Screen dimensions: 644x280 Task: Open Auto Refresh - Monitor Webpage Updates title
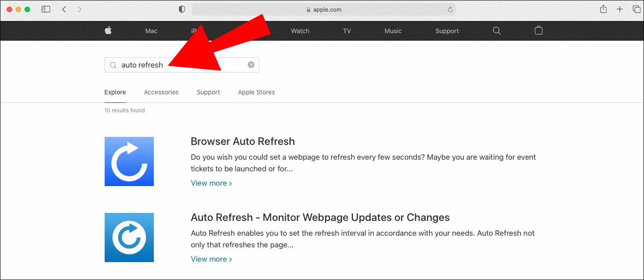point(320,217)
